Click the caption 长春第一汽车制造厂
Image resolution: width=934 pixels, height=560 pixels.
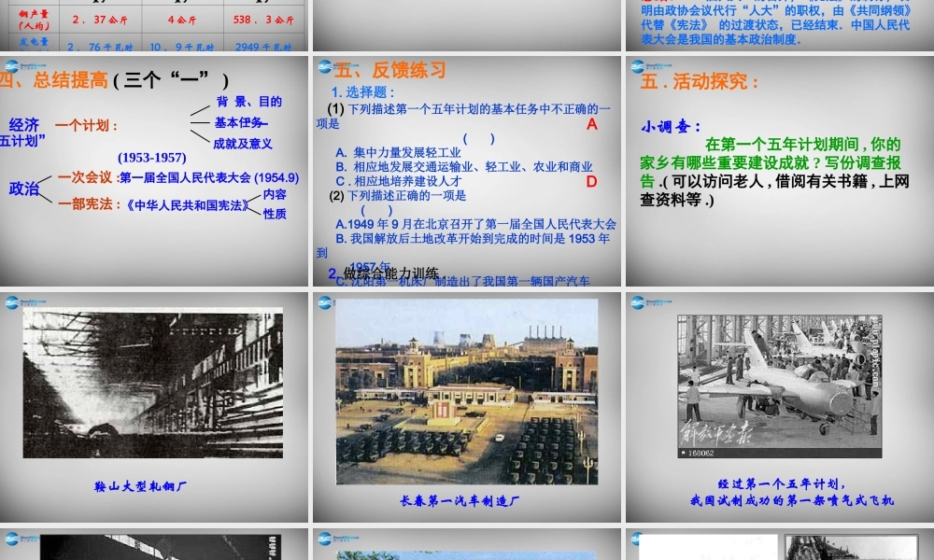coord(460,501)
